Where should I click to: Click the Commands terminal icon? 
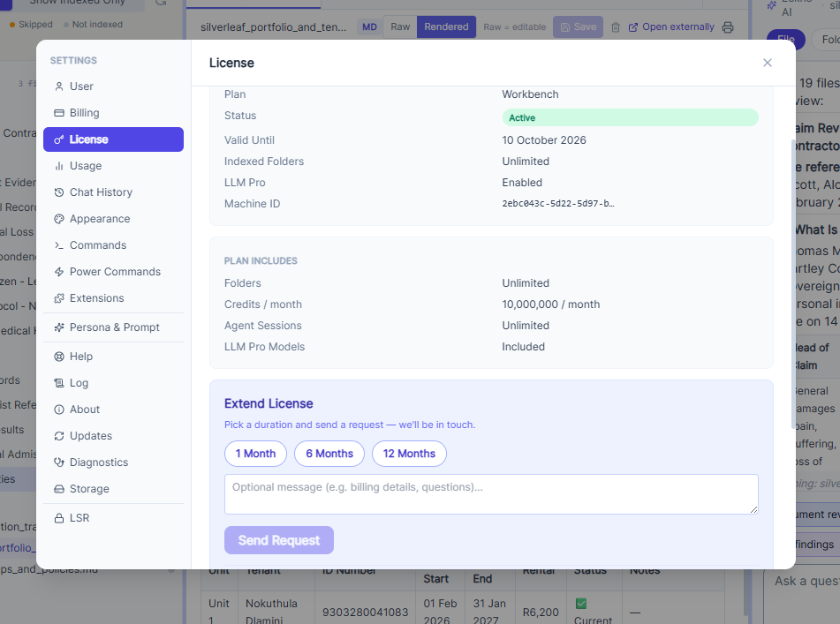click(x=59, y=245)
